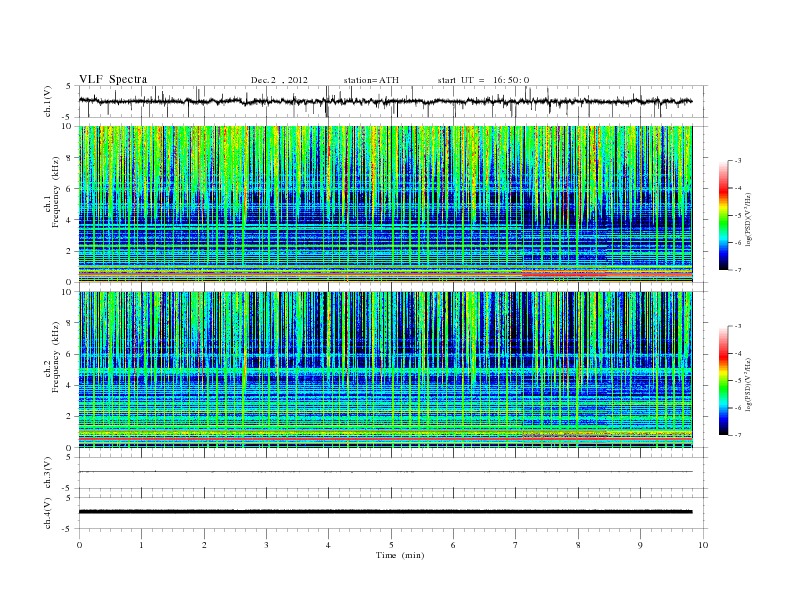792x612 pixels.
Task: Click the thick ch.4 voltage trace
Action: (385, 512)
